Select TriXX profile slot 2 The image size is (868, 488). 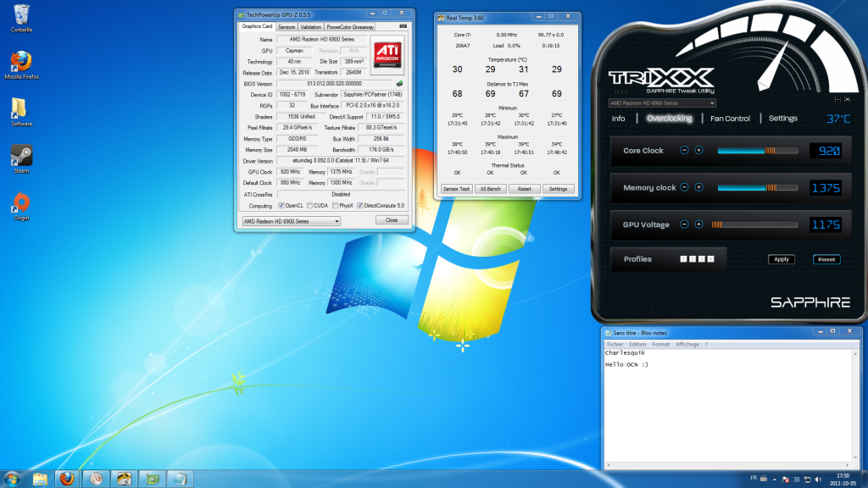click(693, 259)
